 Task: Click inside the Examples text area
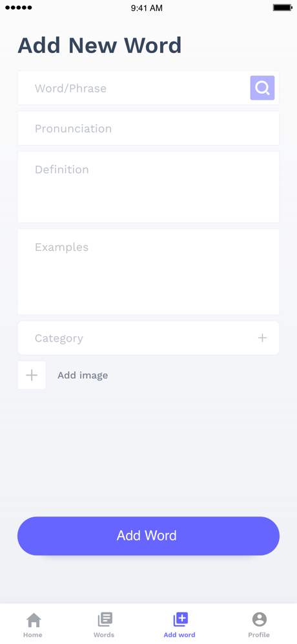point(148,272)
